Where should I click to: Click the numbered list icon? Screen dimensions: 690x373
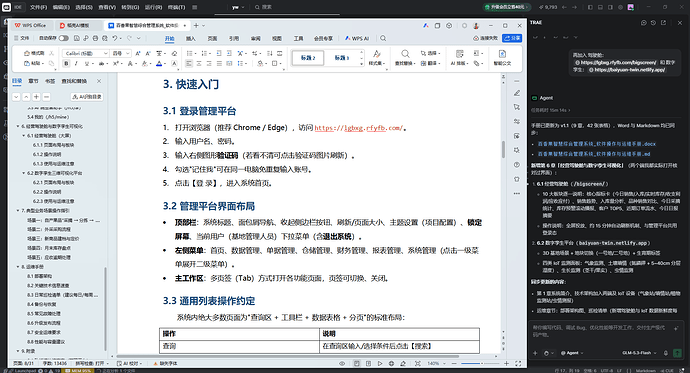[204, 53]
